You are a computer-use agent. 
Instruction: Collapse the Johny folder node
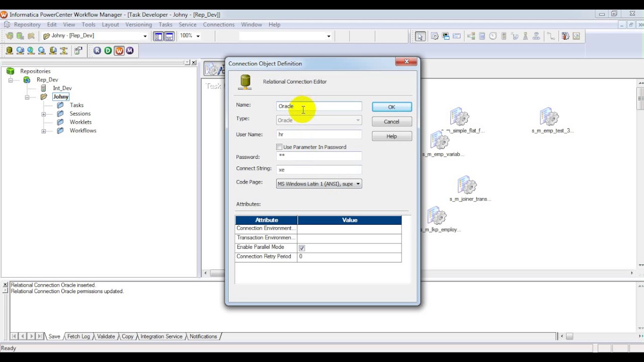27,97
